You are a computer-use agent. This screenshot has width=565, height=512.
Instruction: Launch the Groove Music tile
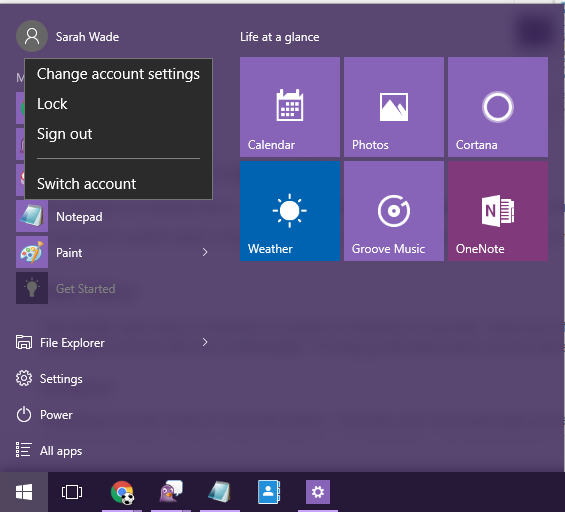[x=394, y=211]
